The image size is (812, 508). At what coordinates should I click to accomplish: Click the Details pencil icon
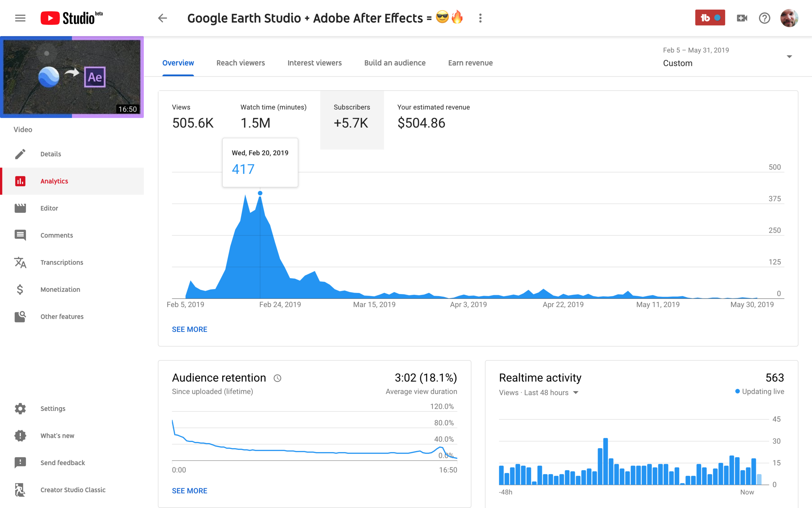pos(20,154)
